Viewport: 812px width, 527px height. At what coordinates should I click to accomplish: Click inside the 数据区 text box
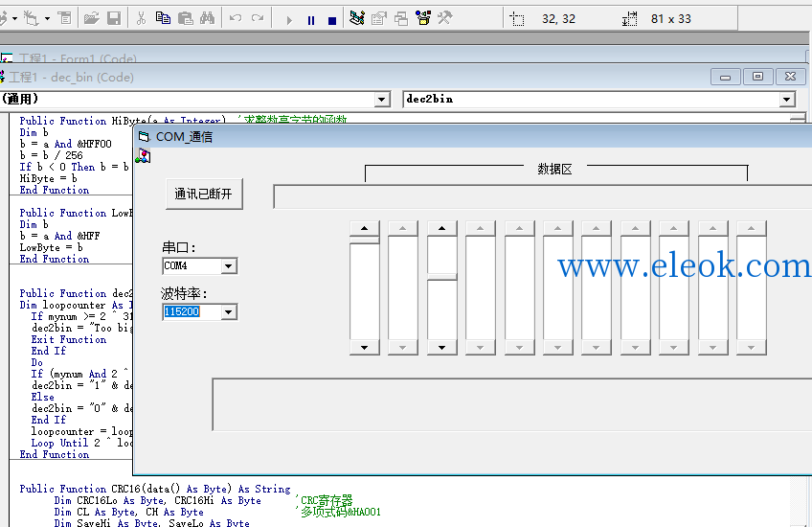coord(542,196)
